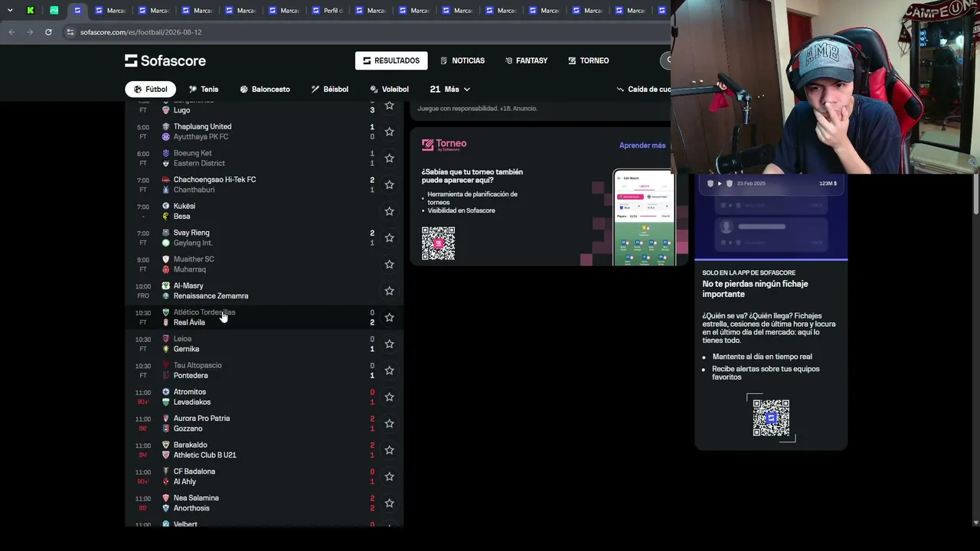Click the Caída de cuotas option
The height and width of the screenshot is (551, 980).
pyautogui.click(x=644, y=90)
